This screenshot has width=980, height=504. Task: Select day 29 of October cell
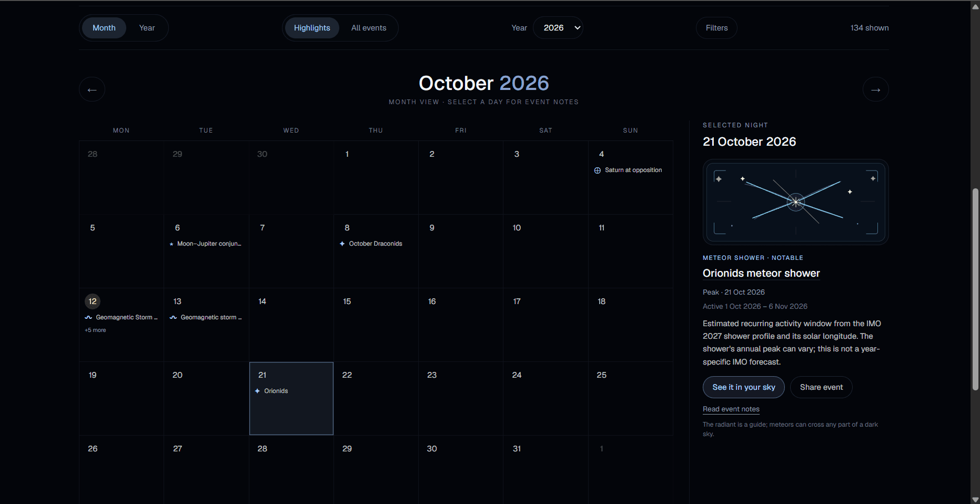(376, 469)
